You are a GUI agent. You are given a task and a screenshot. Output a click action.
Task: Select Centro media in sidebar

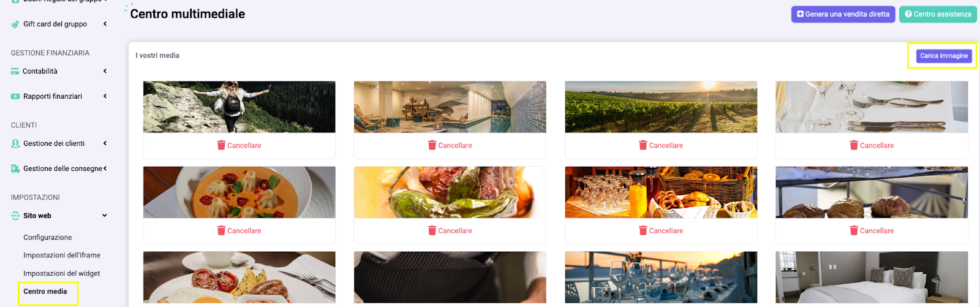click(45, 292)
